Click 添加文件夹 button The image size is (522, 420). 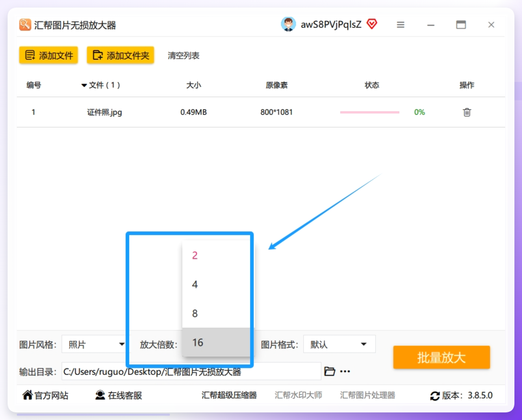(120, 55)
